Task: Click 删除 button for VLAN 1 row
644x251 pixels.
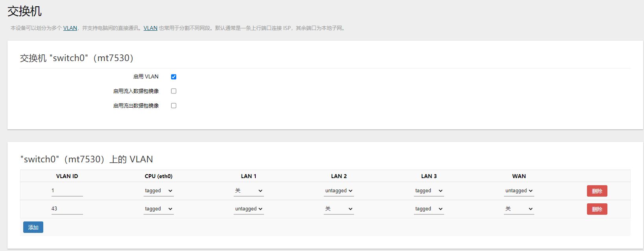Action: pyautogui.click(x=597, y=191)
